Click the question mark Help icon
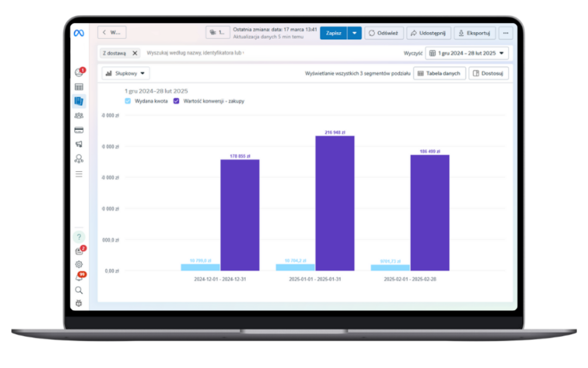 point(79,237)
